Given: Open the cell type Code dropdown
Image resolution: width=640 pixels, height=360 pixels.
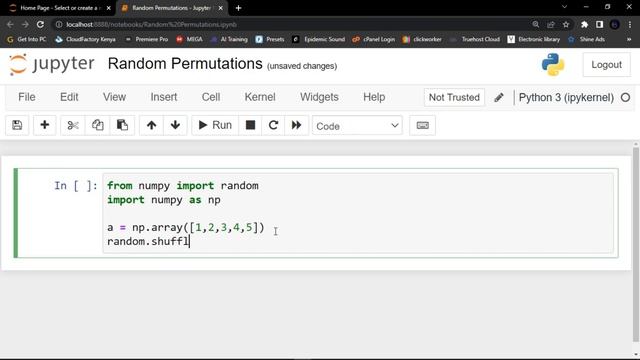Looking at the screenshot, I should point(357,126).
